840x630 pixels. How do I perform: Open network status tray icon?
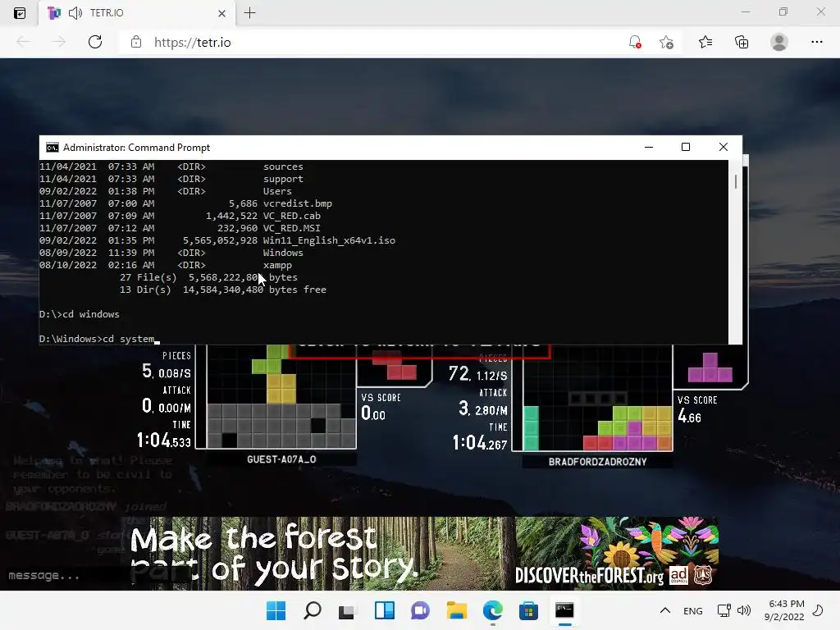coord(724,610)
